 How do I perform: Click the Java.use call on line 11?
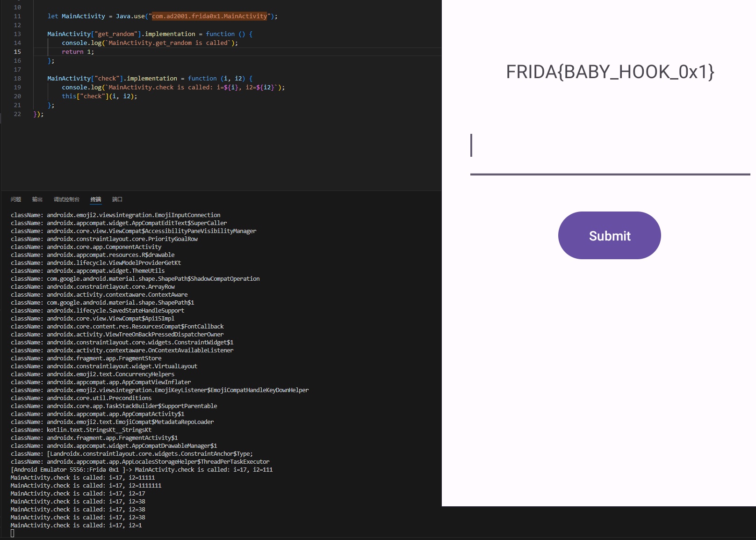[x=130, y=16]
